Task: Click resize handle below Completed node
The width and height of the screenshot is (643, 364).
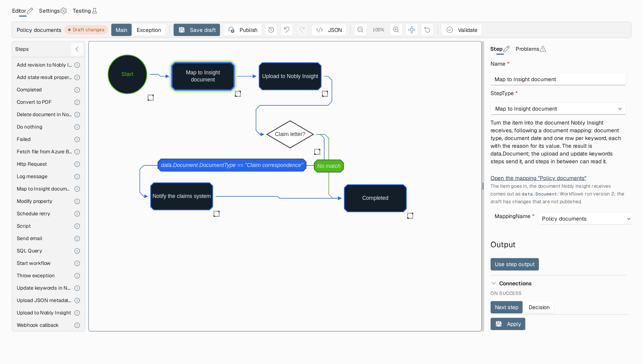Action: pos(410,216)
